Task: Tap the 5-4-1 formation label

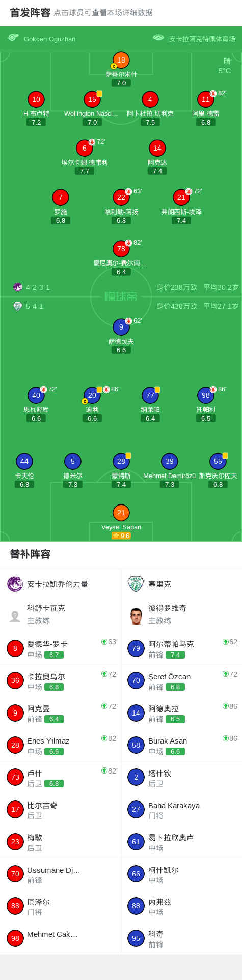Action: click(35, 306)
